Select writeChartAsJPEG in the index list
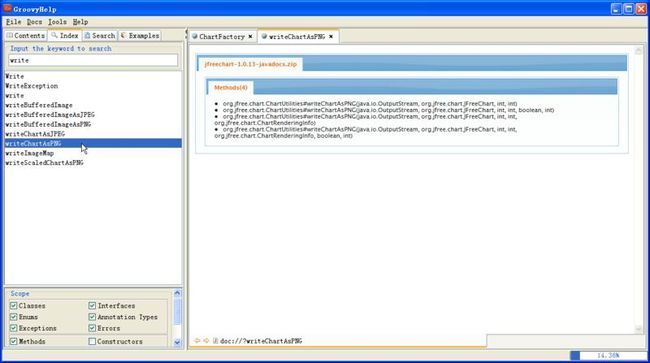 pyautogui.click(x=35, y=134)
